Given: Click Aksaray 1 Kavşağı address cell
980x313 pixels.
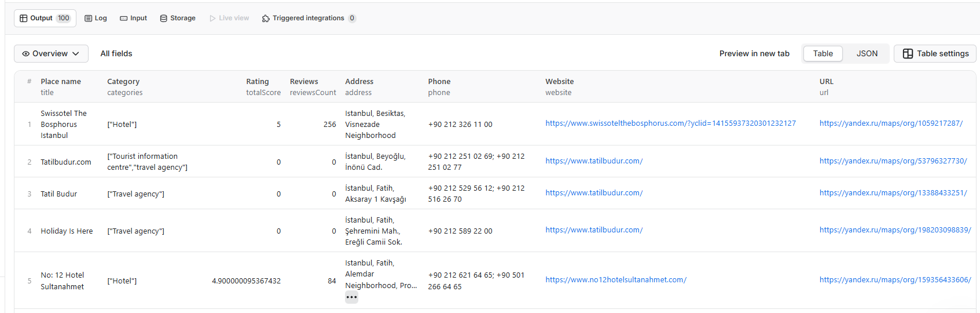Looking at the screenshot, I should pos(376,194).
